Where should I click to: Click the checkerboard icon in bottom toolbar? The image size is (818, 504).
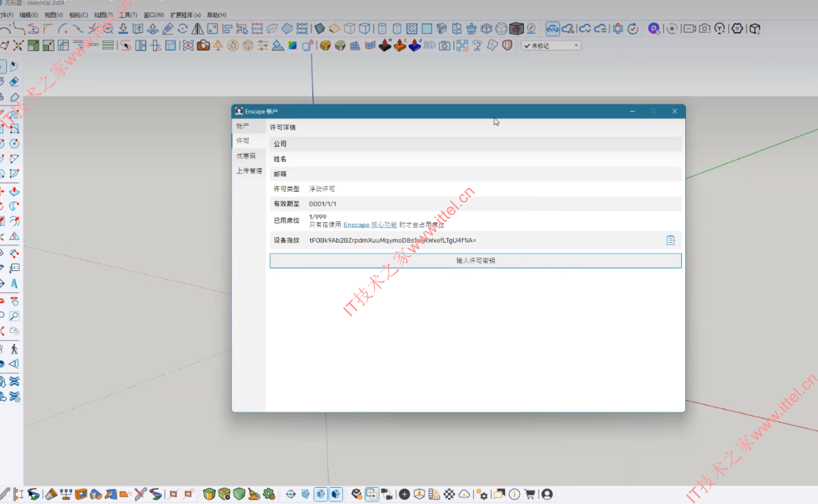pyautogui.click(x=449, y=494)
